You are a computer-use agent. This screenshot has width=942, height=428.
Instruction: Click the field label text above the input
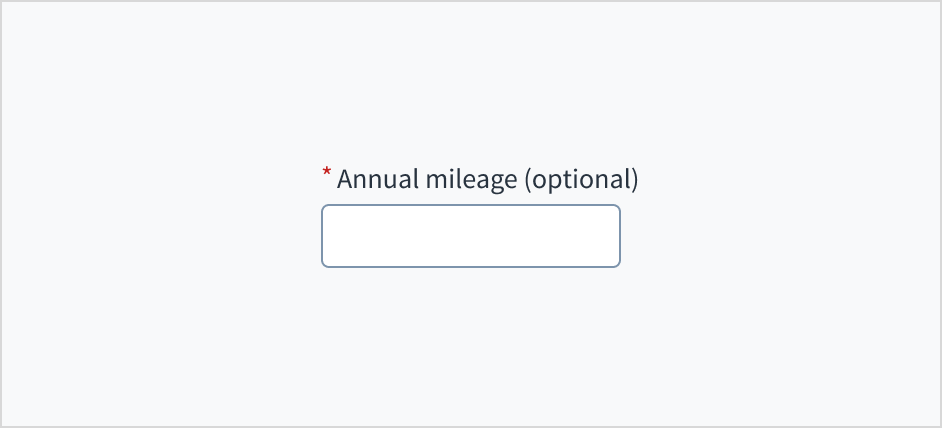487,180
